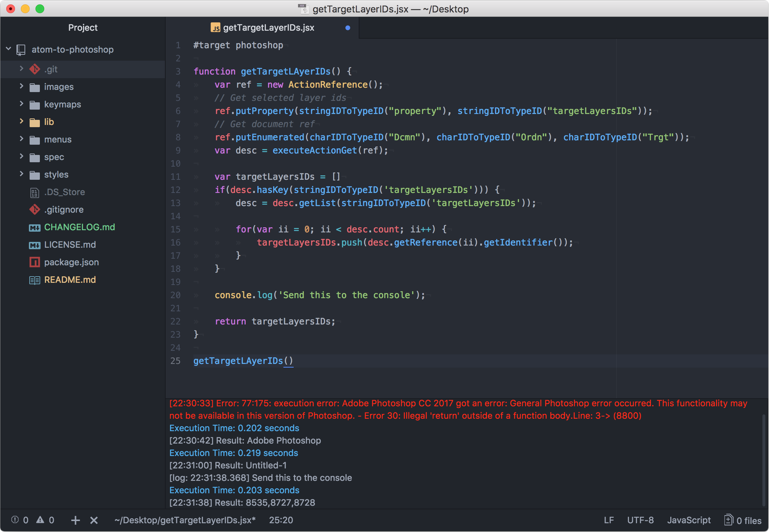This screenshot has height=532, width=769.
Task: Click the atom-to-photoshop repo icon
Action: [x=21, y=50]
